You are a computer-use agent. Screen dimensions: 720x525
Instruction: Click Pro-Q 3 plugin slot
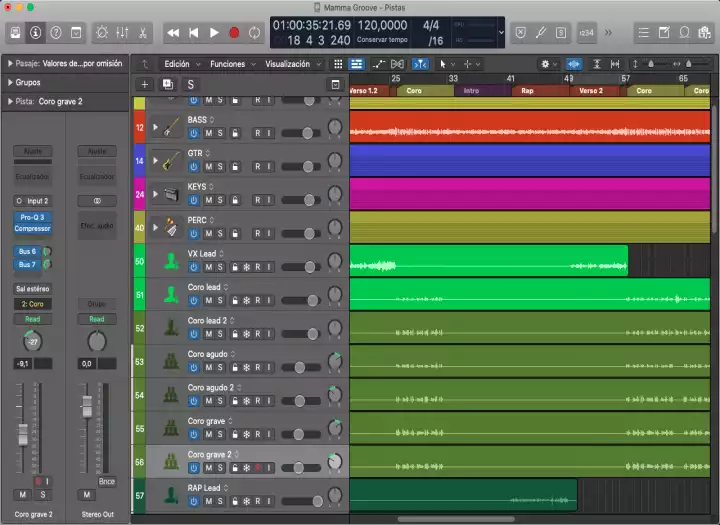click(33, 217)
